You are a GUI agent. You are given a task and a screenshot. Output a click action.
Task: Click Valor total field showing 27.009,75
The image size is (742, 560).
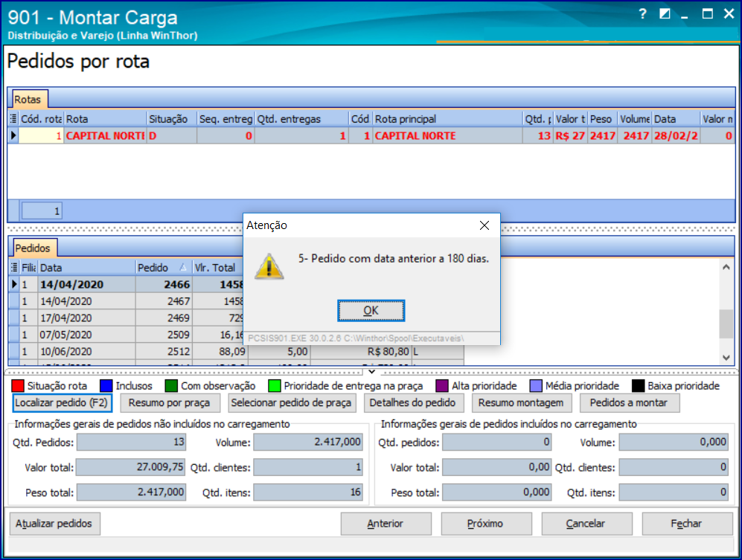click(130, 467)
